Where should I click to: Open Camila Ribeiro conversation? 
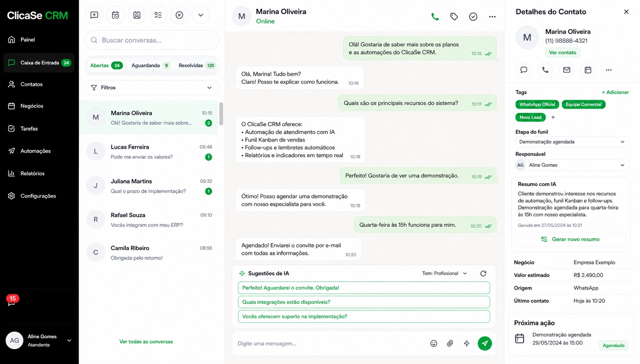coord(149,253)
